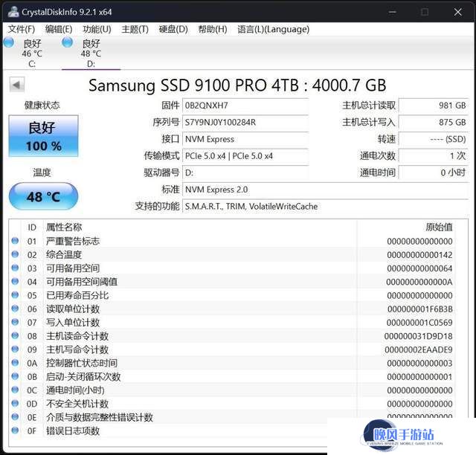Click raw value 000000001F6B3B
The width and height of the screenshot is (476, 455).
pos(419,309)
